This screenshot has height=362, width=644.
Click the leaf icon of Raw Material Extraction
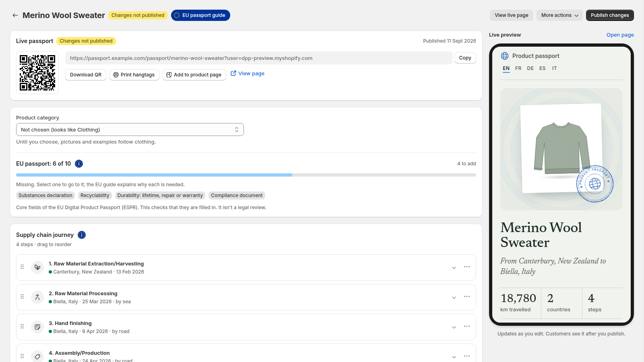click(37, 267)
